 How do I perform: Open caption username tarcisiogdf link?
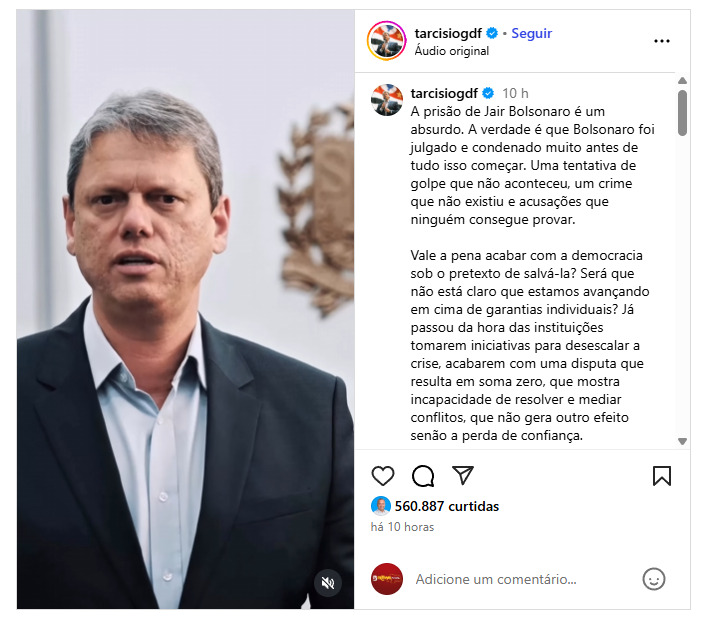click(444, 93)
